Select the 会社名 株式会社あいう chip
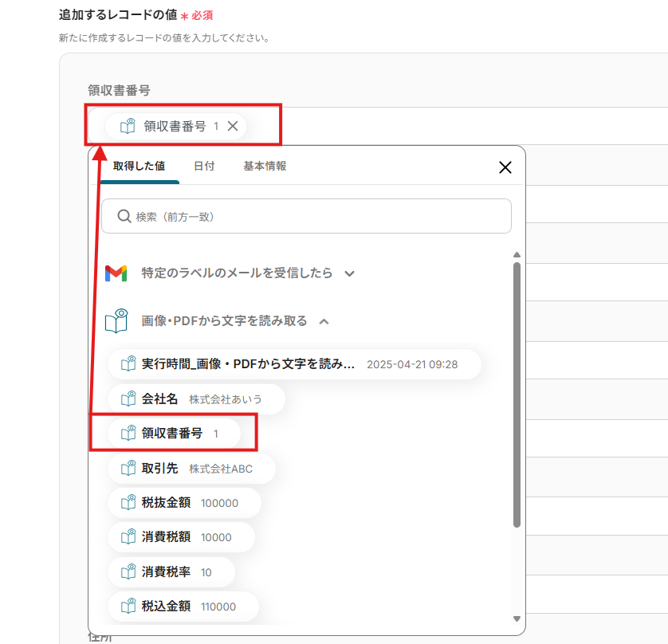 (196, 399)
